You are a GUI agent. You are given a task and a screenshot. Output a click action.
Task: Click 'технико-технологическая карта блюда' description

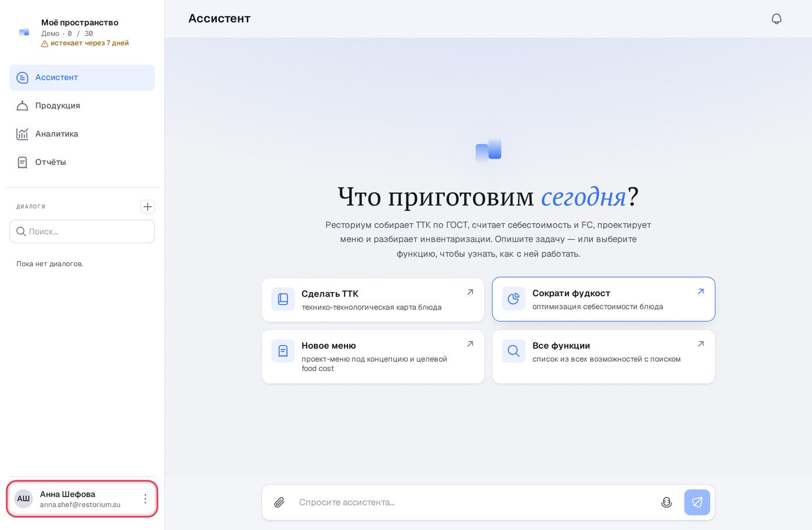coord(372,307)
